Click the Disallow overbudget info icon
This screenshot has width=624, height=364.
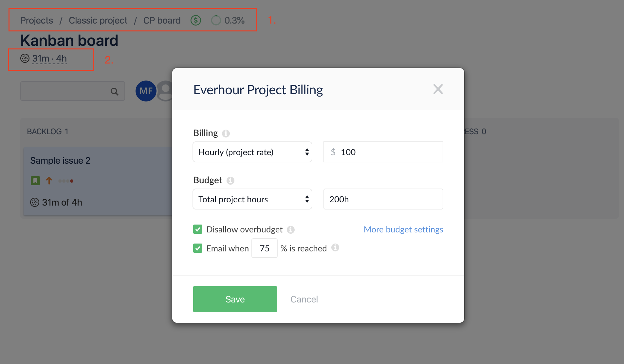(291, 230)
